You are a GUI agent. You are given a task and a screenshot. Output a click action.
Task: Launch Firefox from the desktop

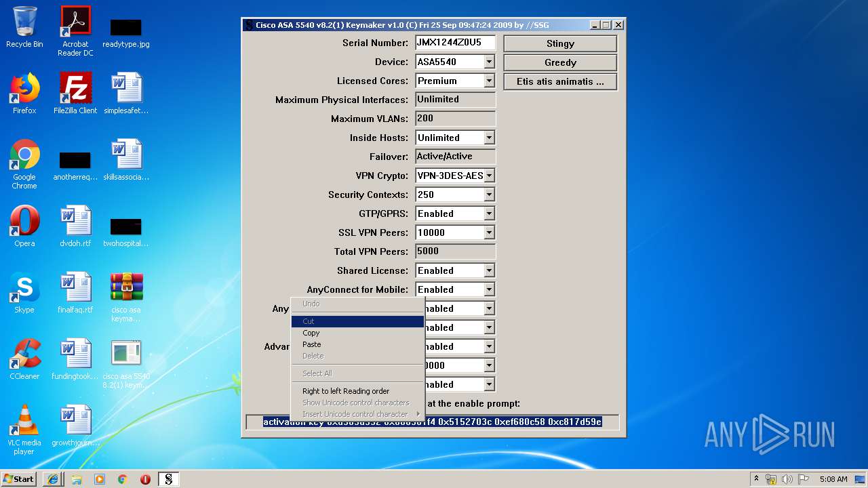(x=24, y=94)
